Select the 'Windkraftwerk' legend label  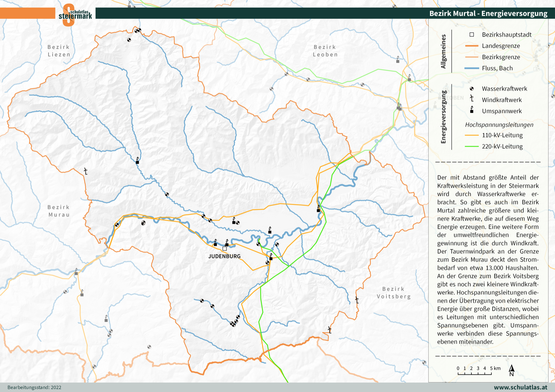click(502, 100)
